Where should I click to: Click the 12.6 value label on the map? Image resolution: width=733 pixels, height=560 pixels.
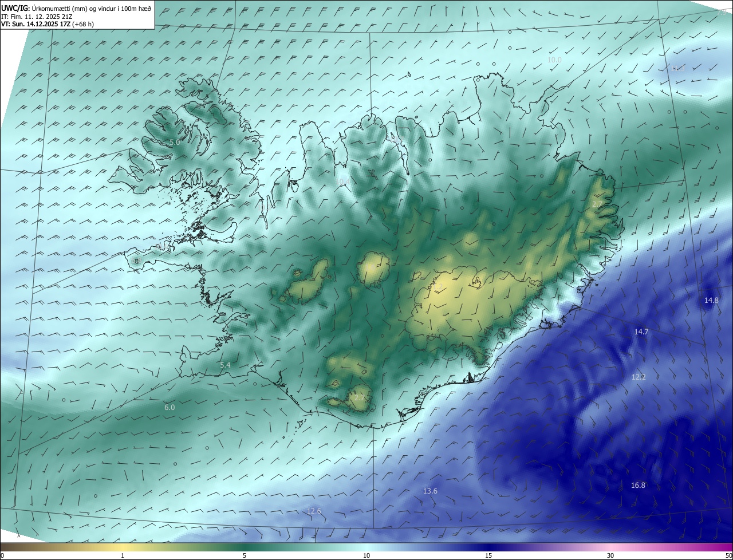pyautogui.click(x=314, y=511)
